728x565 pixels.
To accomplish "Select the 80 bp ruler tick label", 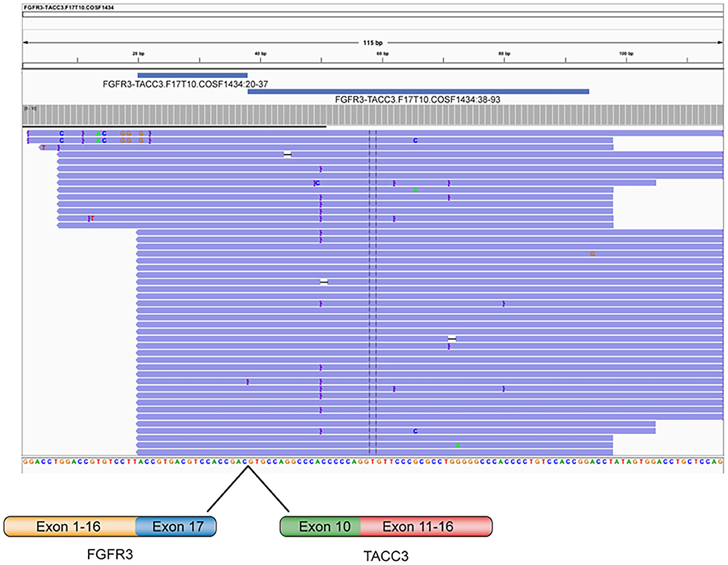I will coord(504,54).
